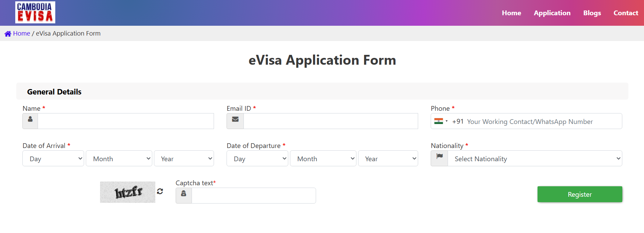Open the Select Nationality dropdown

535,158
